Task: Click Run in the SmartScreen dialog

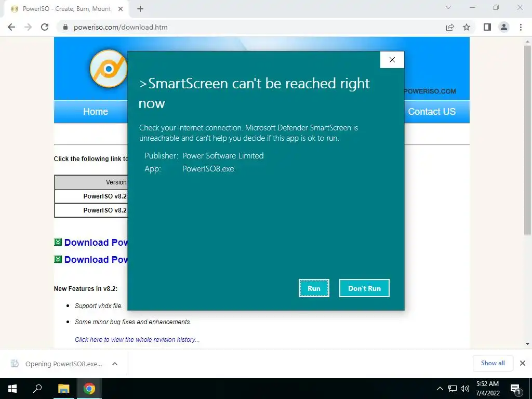Action: coord(314,288)
